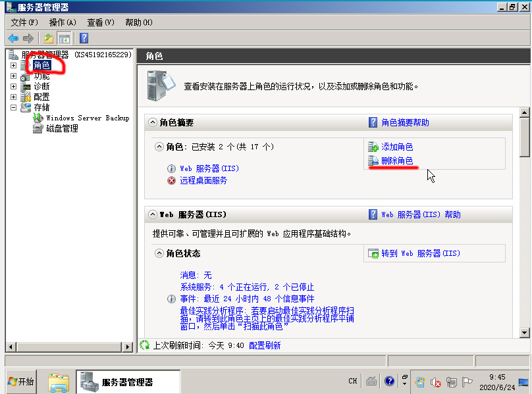The image size is (532, 394).
Task: Click the 开始 Start button
Action: pyautogui.click(x=21, y=382)
